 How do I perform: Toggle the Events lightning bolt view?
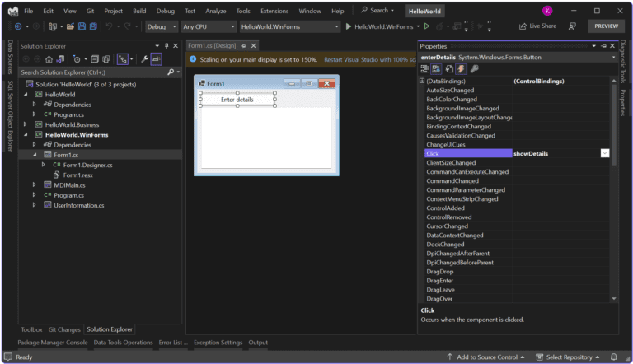click(x=461, y=69)
